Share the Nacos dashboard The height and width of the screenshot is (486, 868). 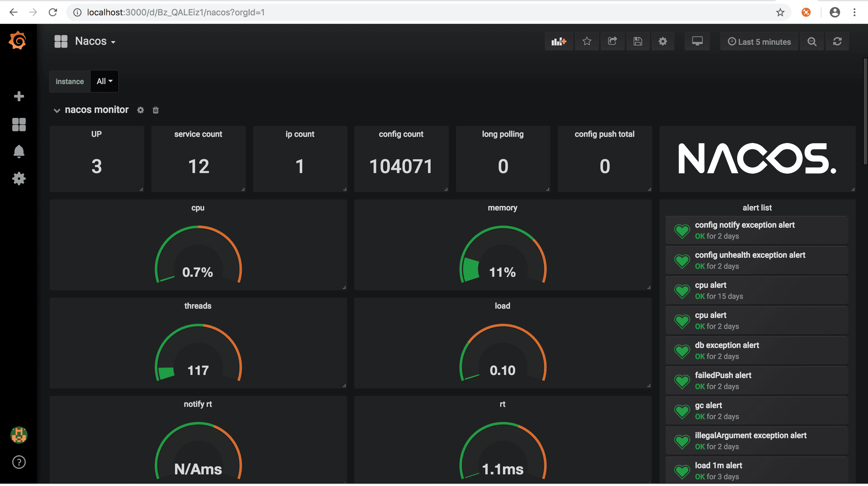[613, 41]
